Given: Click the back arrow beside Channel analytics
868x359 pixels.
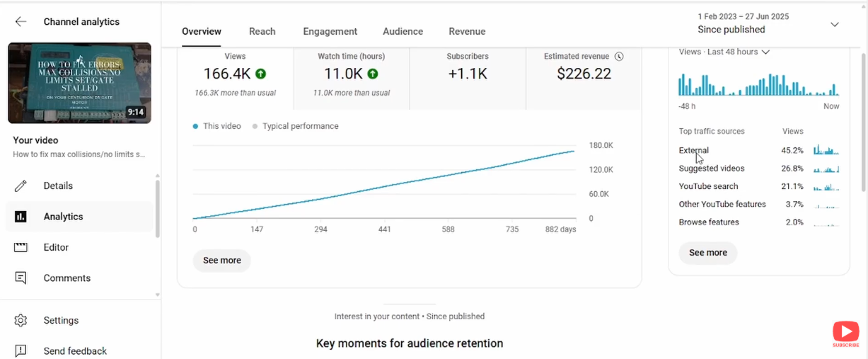Looking at the screenshot, I should click(x=21, y=22).
